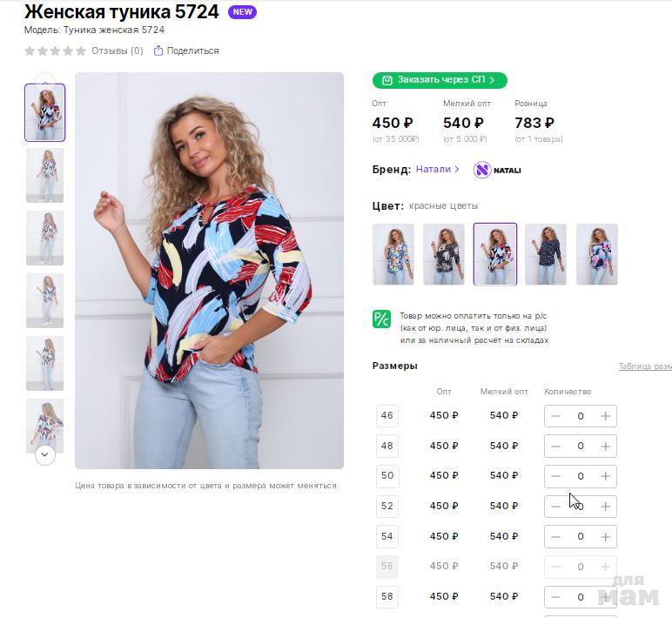Viewport: 672px width, 618px height.
Task: Pick the last color variant swatch
Action: [597, 254]
